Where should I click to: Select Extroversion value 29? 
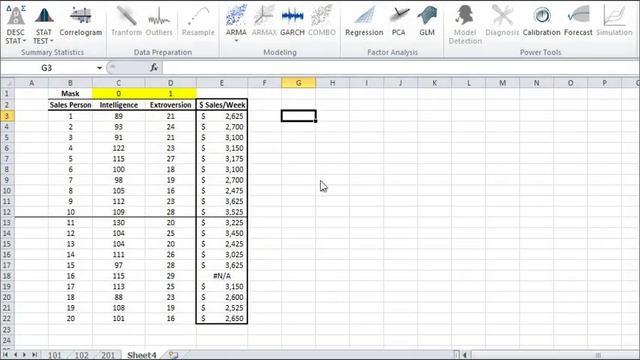pos(171,276)
